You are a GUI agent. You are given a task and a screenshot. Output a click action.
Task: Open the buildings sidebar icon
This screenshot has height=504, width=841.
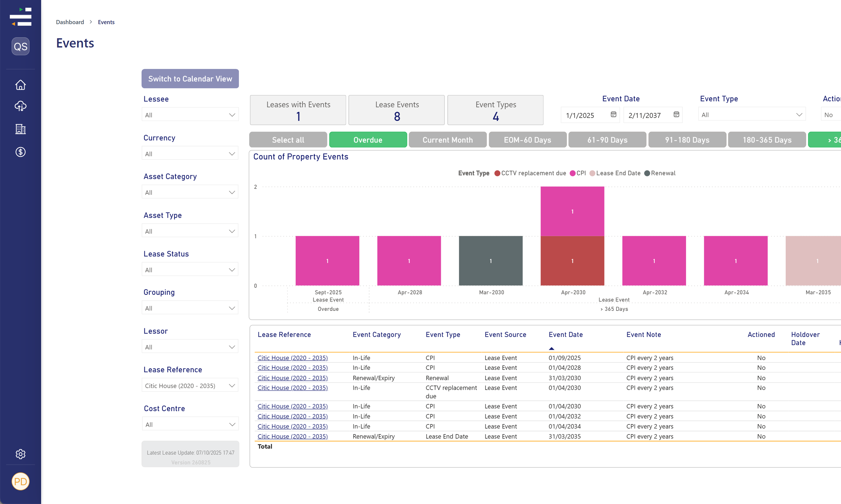click(x=20, y=129)
